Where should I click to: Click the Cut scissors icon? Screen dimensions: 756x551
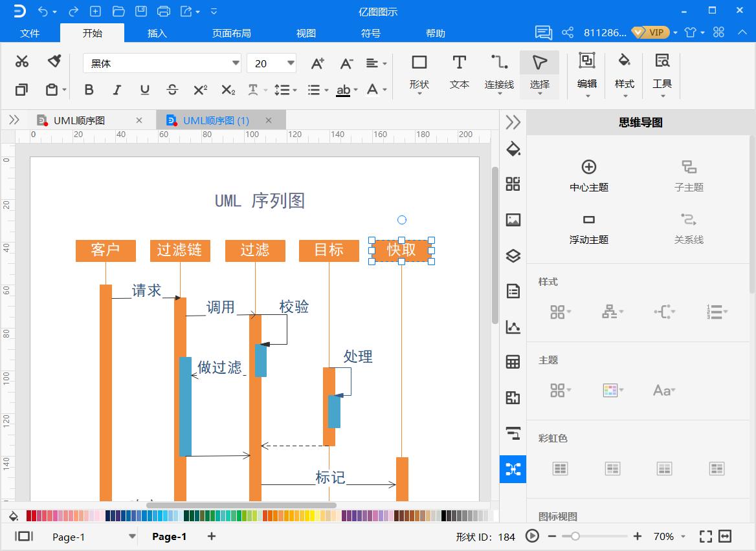(x=21, y=61)
